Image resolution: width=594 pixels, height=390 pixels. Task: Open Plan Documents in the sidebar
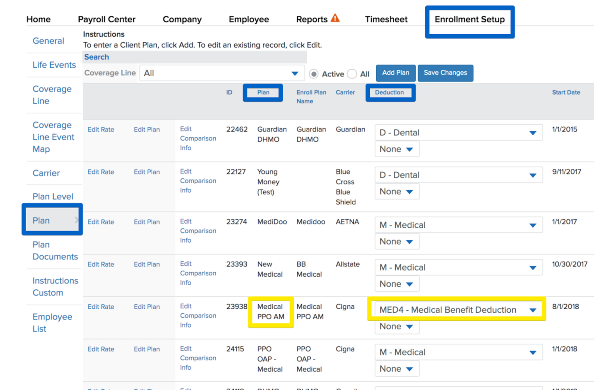click(55, 251)
